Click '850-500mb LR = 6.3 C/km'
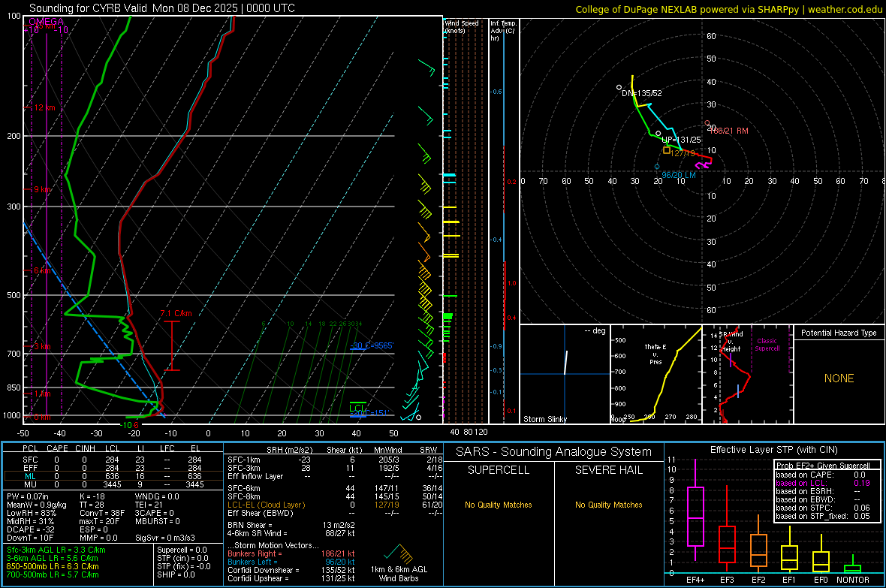 click(53, 566)
